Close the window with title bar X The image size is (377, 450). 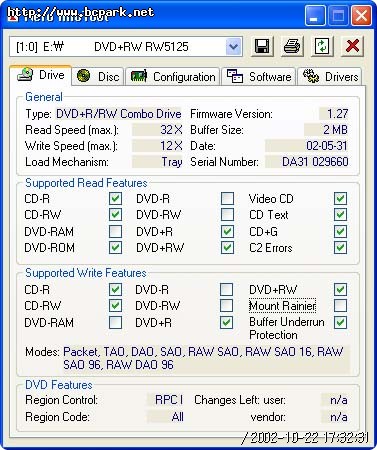(361, 16)
